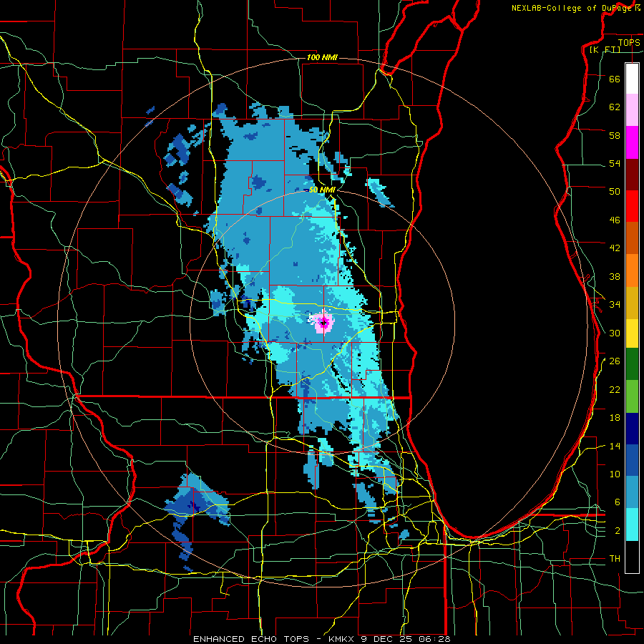Click the '10' legend value
The width and height of the screenshot is (644, 644).
(x=615, y=474)
